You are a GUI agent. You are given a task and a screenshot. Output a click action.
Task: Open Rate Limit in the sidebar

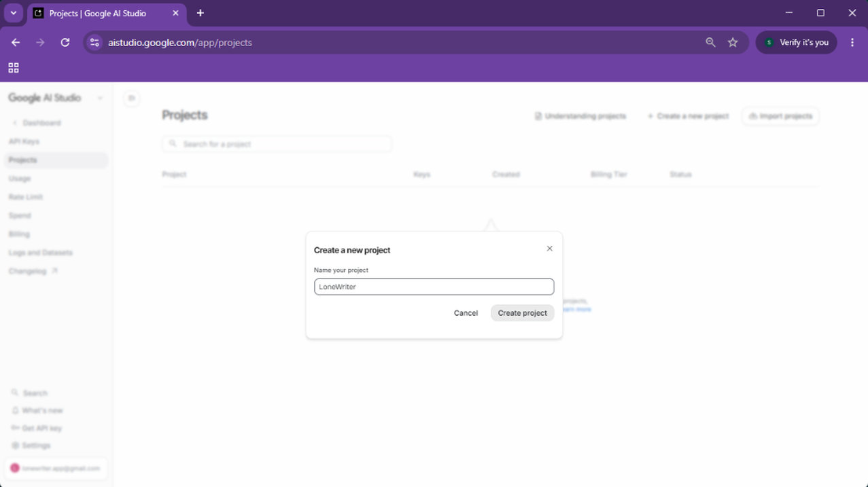pyautogui.click(x=26, y=197)
